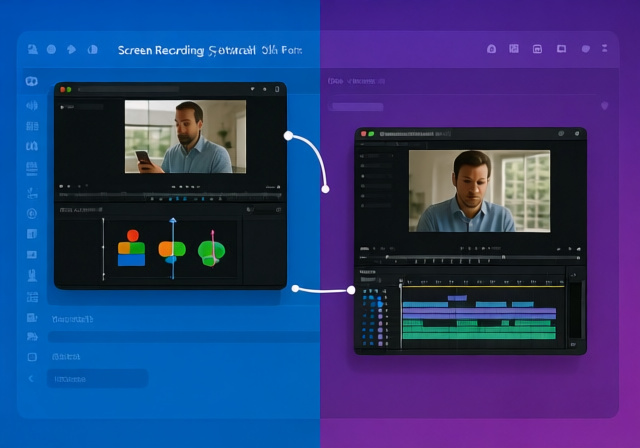This screenshot has height=448, width=640.
Task: Select the orange and green pill shape
Action: tap(172, 249)
